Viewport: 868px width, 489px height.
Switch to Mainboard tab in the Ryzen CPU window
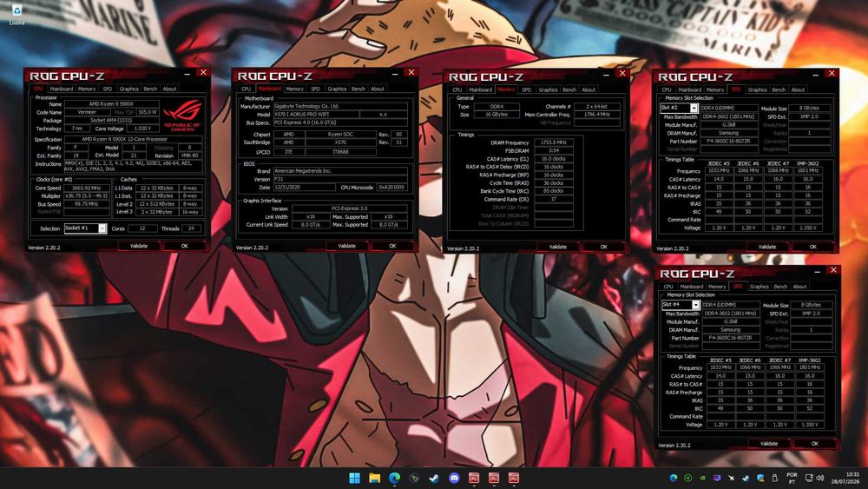point(62,89)
